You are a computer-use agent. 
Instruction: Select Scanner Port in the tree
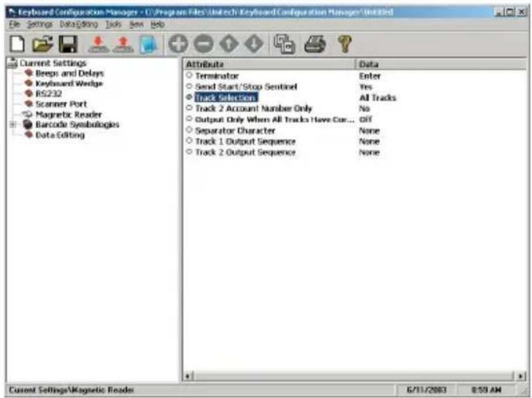(x=61, y=104)
